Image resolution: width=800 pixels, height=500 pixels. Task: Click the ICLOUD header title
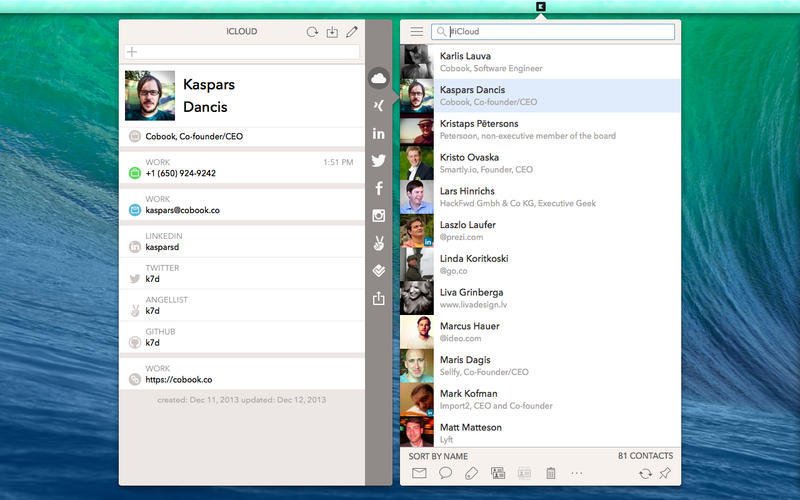tap(242, 32)
